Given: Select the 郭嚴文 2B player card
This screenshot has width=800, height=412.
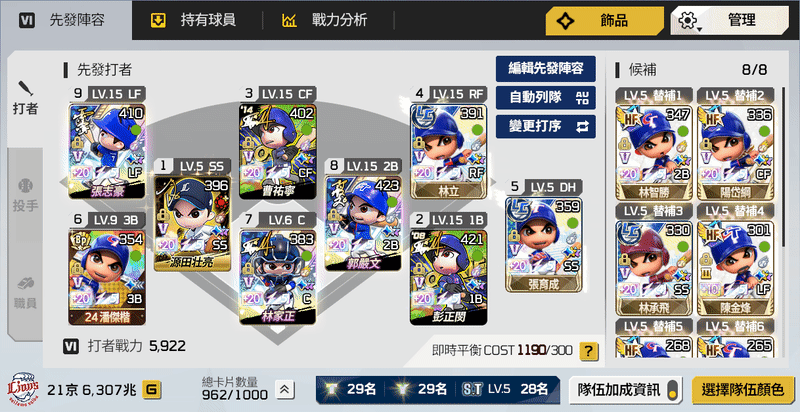Looking at the screenshot, I should pos(363,216).
